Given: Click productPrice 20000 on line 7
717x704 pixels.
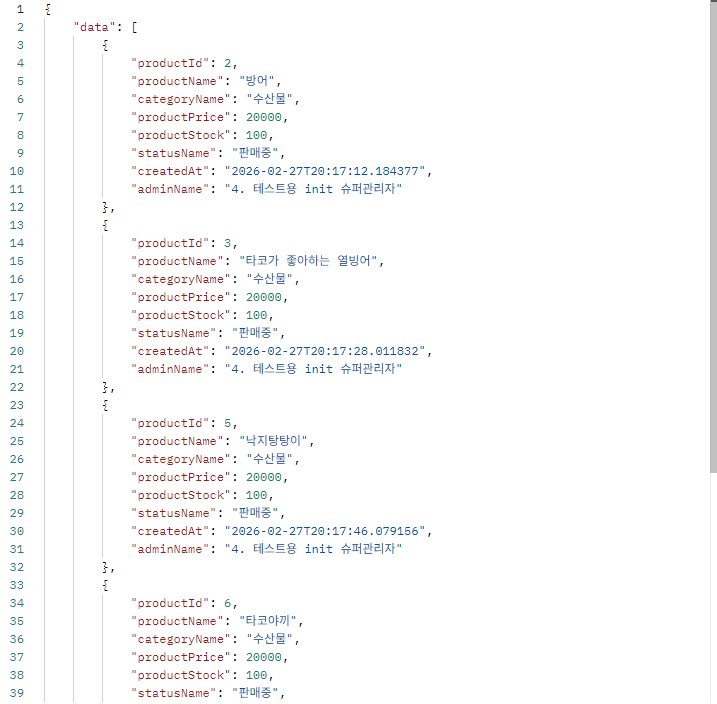Looking at the screenshot, I should (264, 117).
